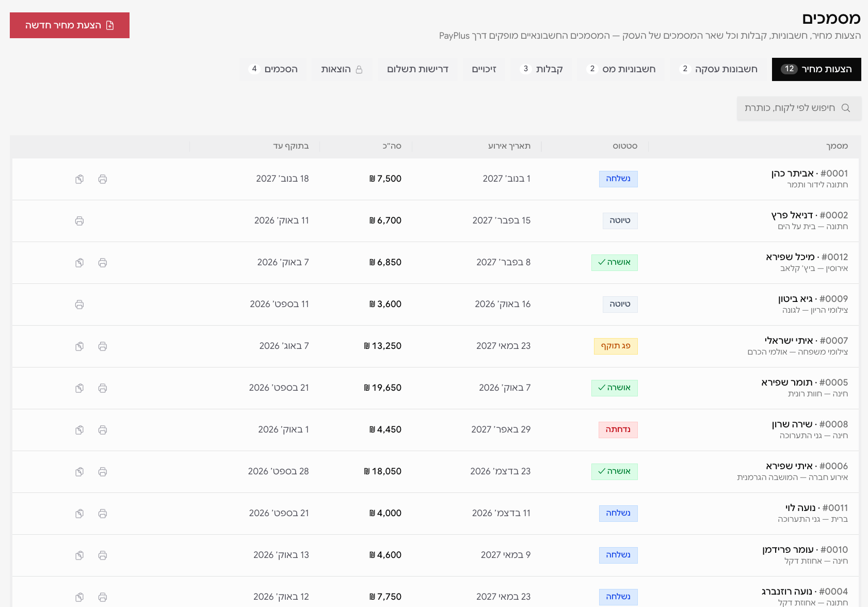Duplicate quote #0001 אביתר כהן
The height and width of the screenshot is (607, 868).
coord(79,179)
